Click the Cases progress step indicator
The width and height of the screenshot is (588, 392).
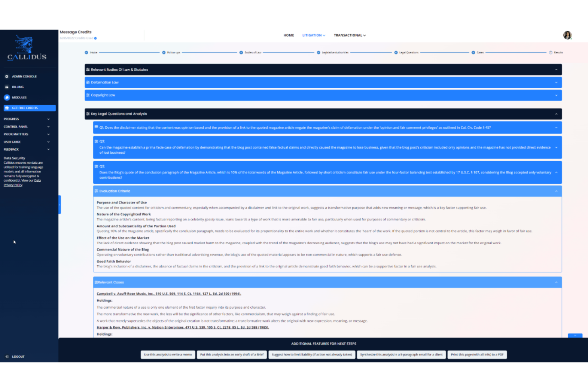point(473,52)
